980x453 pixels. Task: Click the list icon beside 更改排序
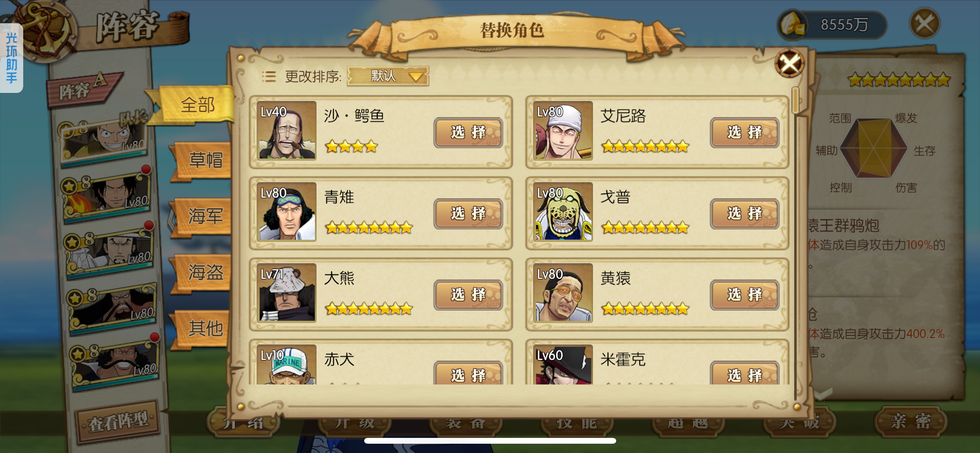coord(269,76)
